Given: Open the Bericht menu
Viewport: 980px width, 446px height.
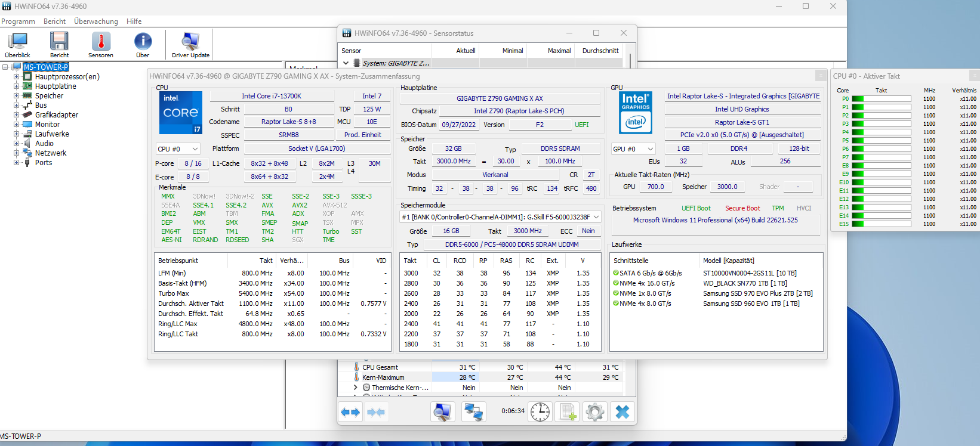Looking at the screenshot, I should pyautogui.click(x=54, y=21).
